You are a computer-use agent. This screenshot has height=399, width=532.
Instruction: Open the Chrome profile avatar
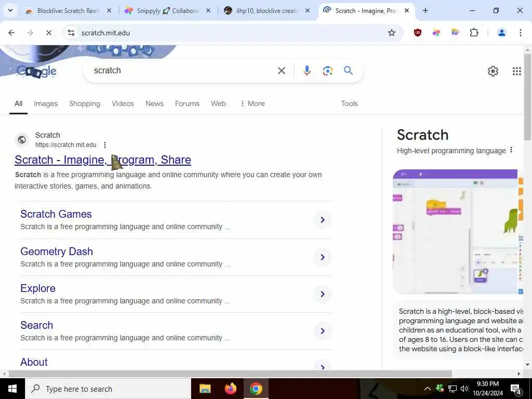pyautogui.click(x=501, y=33)
